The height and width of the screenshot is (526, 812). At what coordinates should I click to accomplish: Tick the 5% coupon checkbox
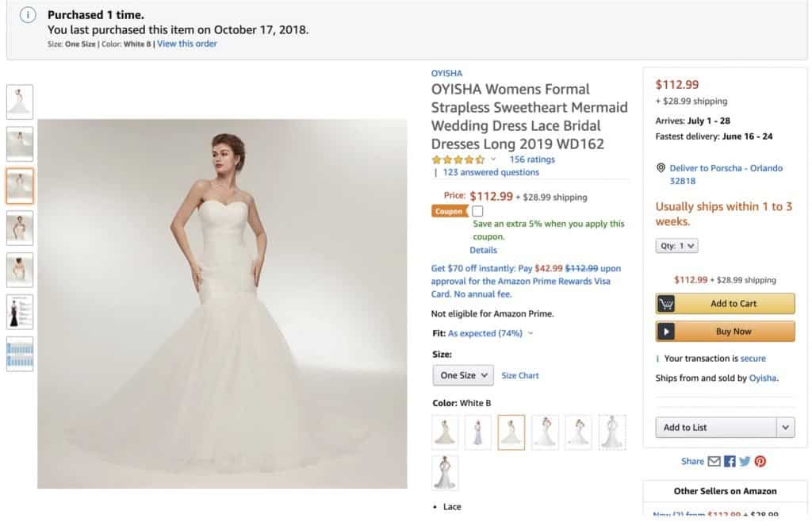pos(477,211)
